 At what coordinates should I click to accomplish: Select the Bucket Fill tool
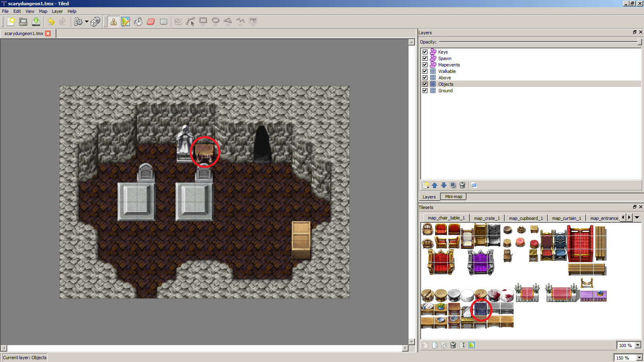click(138, 21)
